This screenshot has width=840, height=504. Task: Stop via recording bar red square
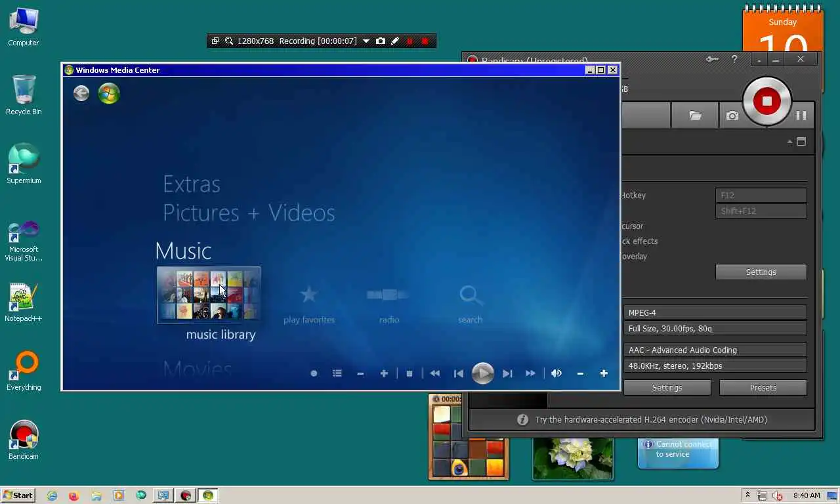coord(425,41)
